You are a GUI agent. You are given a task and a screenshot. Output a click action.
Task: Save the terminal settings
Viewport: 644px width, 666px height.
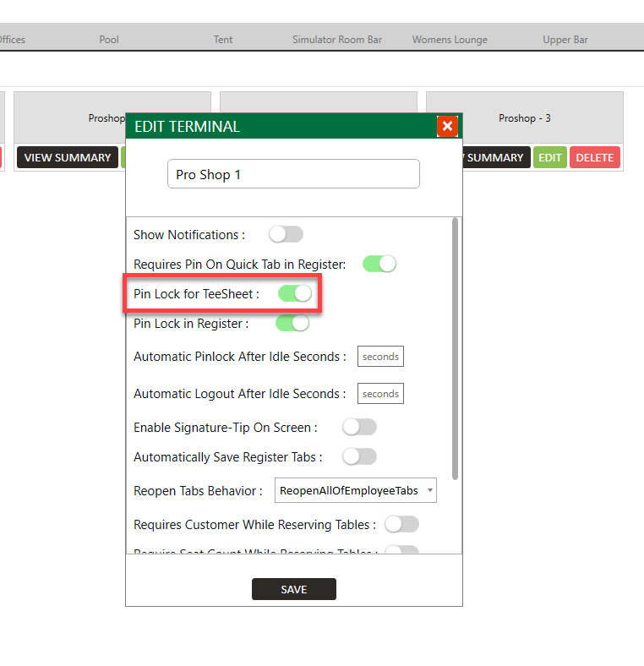click(x=294, y=589)
